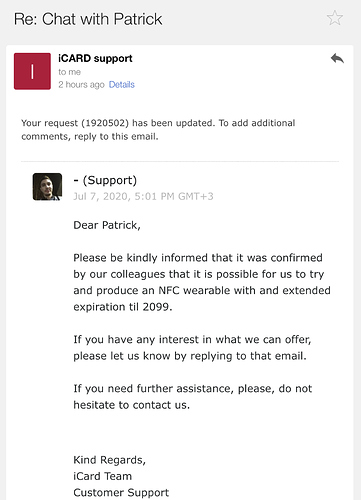The width and height of the screenshot is (361, 500).
Task: Expand the 'to me' recipient line
Action: [x=70, y=72]
